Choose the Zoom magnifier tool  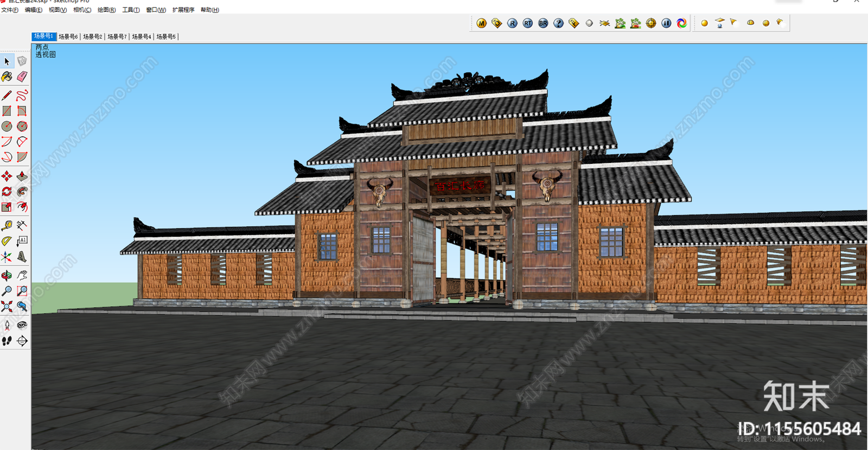7,291
